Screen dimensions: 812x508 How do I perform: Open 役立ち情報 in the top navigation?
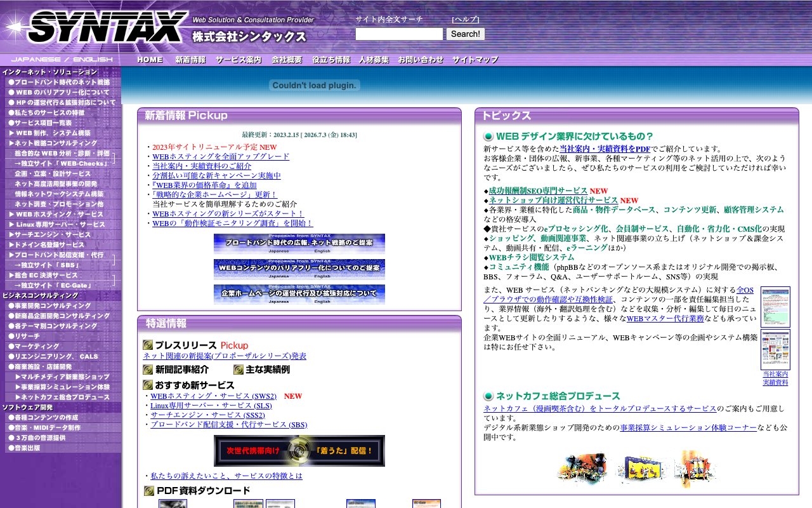click(331, 60)
